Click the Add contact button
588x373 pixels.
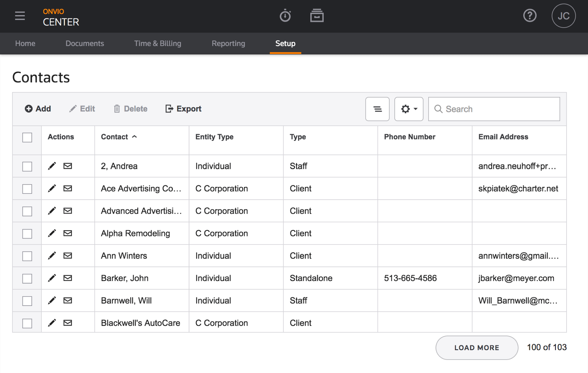(38, 109)
